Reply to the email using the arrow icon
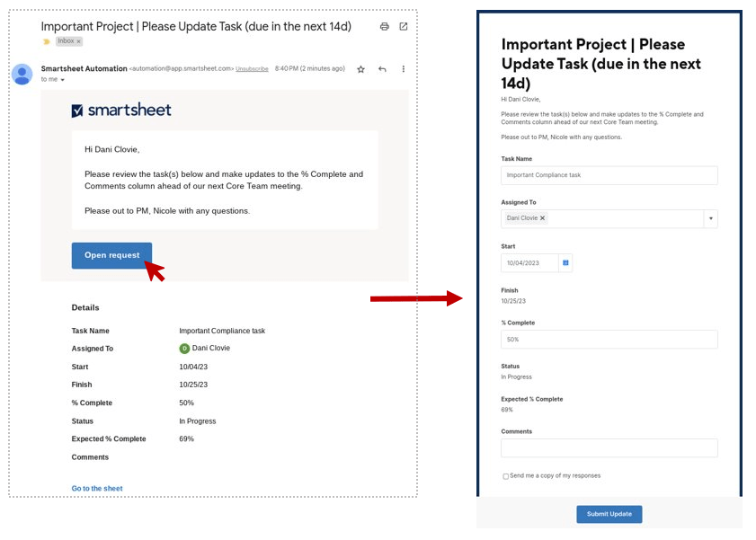This screenshot has width=756, height=540. pyautogui.click(x=383, y=69)
